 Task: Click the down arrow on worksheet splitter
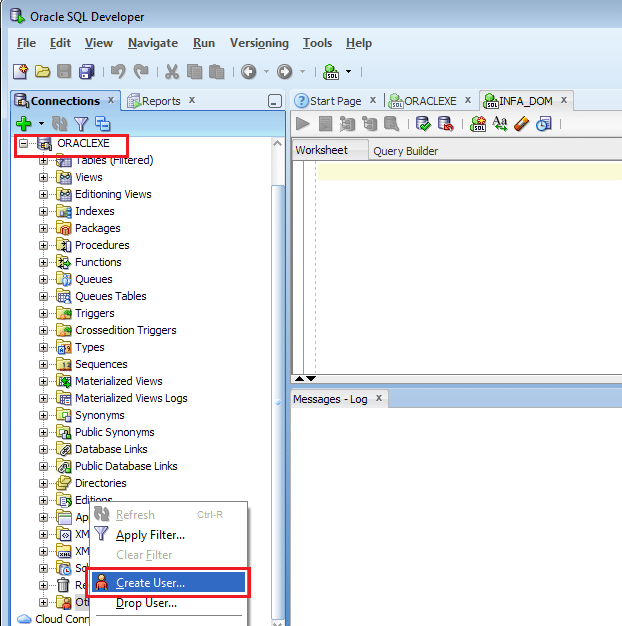point(311,378)
